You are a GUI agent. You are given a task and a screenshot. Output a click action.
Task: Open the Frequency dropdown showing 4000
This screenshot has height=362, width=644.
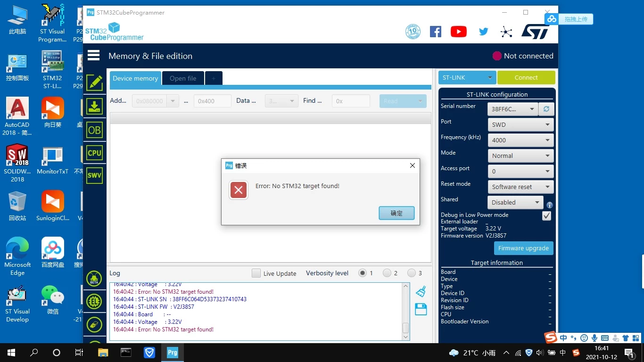coord(520,140)
